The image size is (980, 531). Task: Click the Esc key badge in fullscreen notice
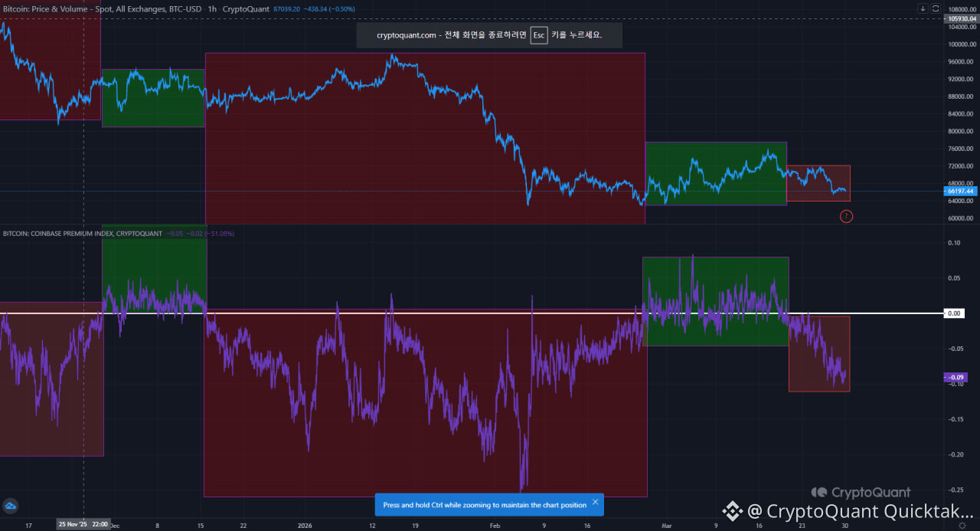click(x=539, y=35)
